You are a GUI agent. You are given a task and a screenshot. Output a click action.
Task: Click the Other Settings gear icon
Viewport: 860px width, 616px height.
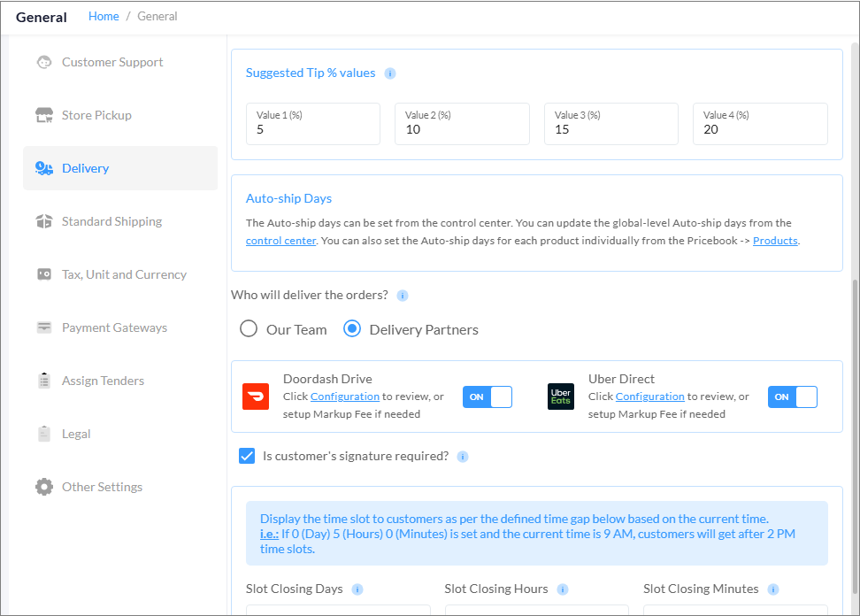coord(44,487)
